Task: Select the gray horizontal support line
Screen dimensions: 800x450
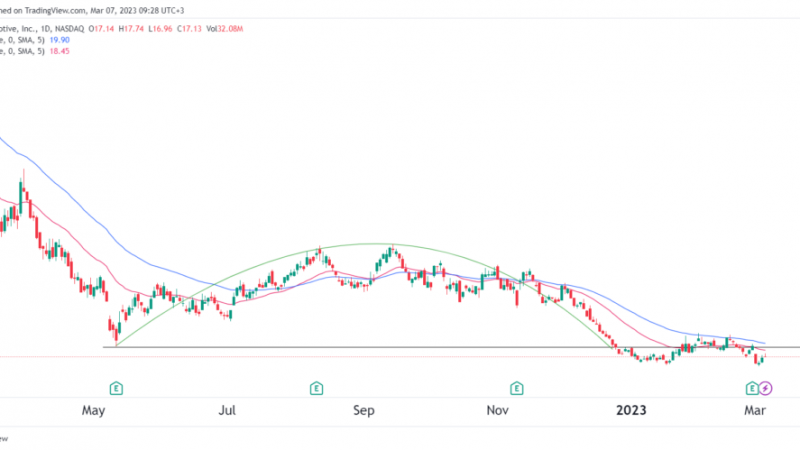Action: pos(451,347)
